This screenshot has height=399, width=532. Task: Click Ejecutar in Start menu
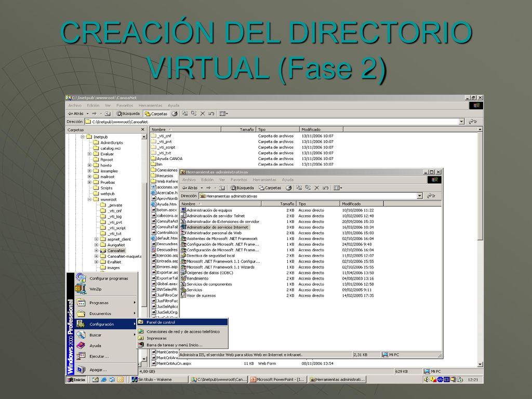point(106,356)
